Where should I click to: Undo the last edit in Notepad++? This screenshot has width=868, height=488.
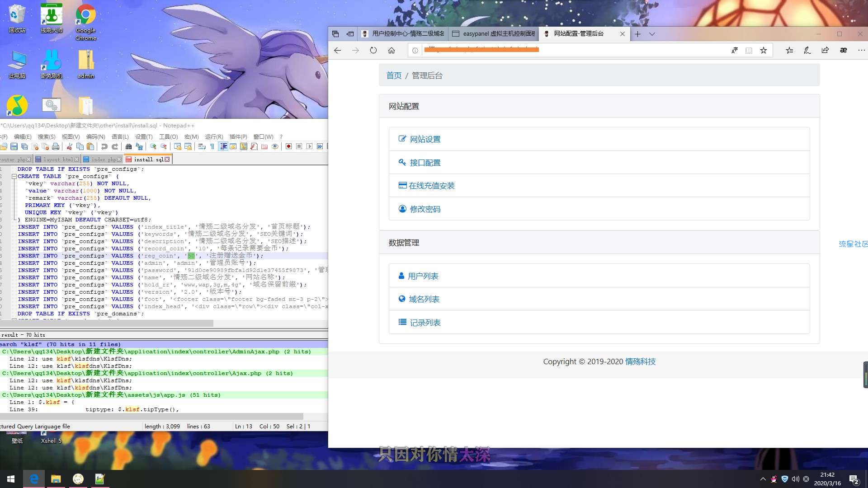pos(104,146)
